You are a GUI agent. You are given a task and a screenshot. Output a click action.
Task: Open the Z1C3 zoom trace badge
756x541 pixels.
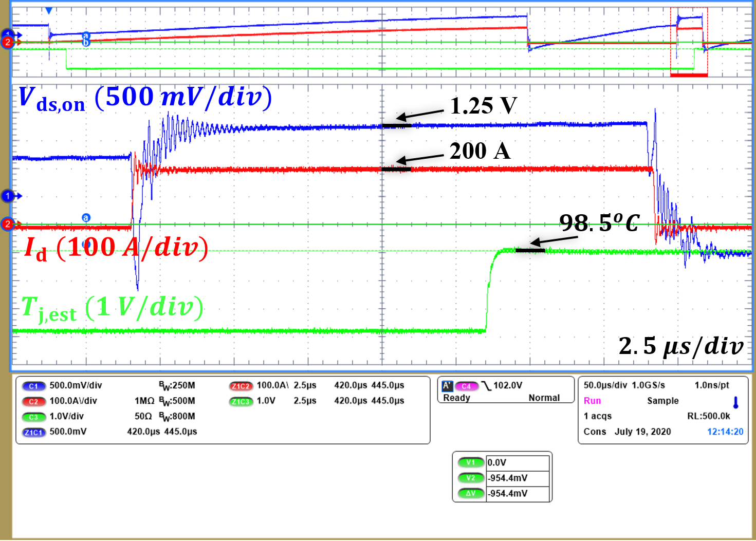coord(241,401)
